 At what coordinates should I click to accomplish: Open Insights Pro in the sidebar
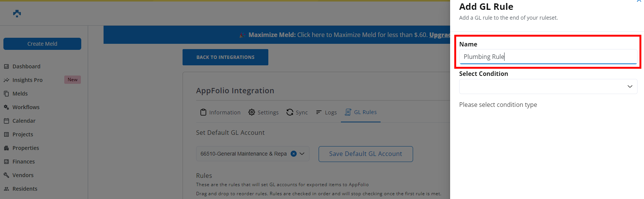[27, 80]
